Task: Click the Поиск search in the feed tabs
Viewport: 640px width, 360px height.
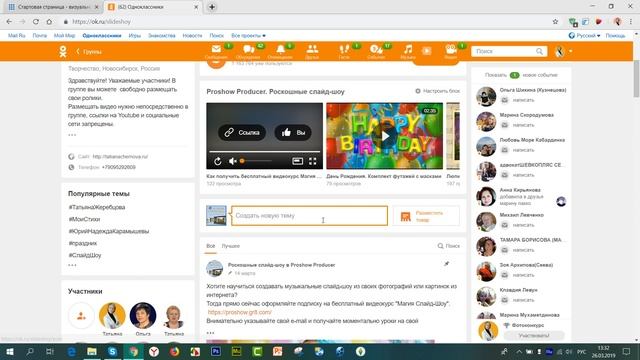Action: point(449,246)
